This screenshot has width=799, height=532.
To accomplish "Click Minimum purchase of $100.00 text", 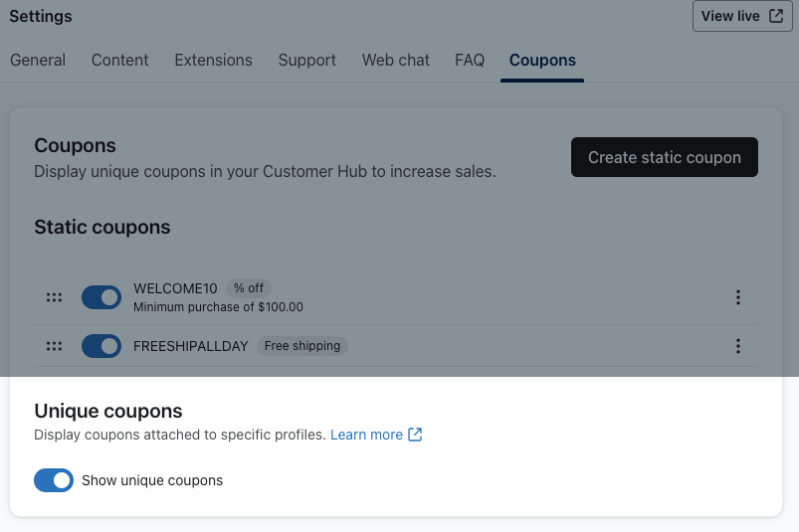I will (218, 307).
